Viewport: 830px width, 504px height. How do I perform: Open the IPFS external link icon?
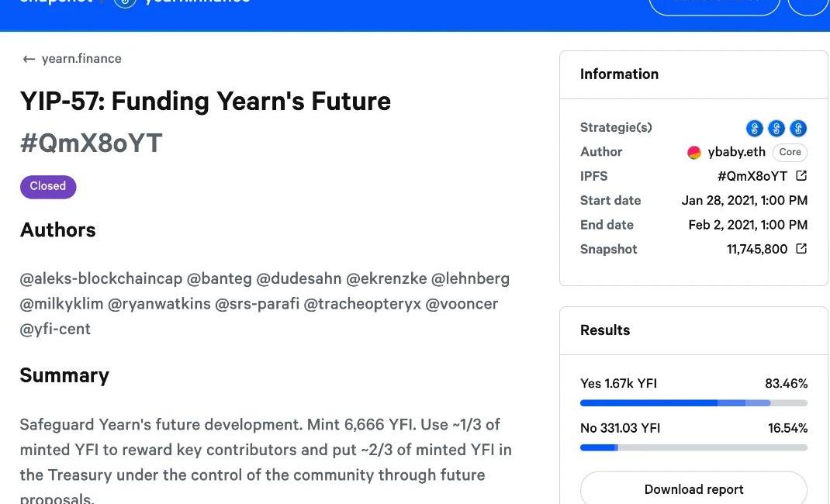pyautogui.click(x=801, y=176)
